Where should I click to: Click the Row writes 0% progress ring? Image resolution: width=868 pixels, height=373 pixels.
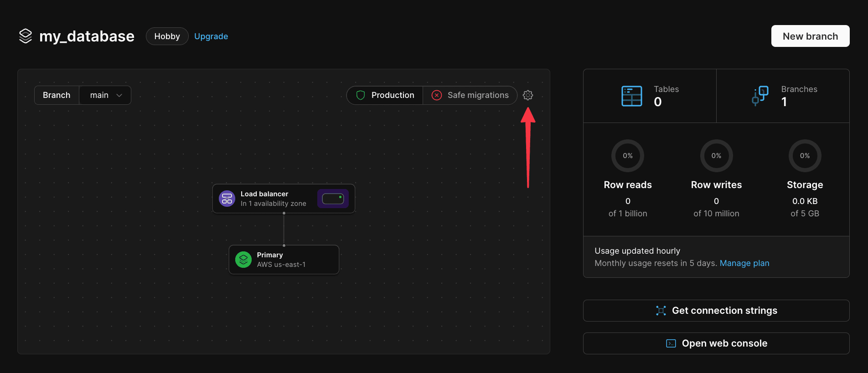716,156
